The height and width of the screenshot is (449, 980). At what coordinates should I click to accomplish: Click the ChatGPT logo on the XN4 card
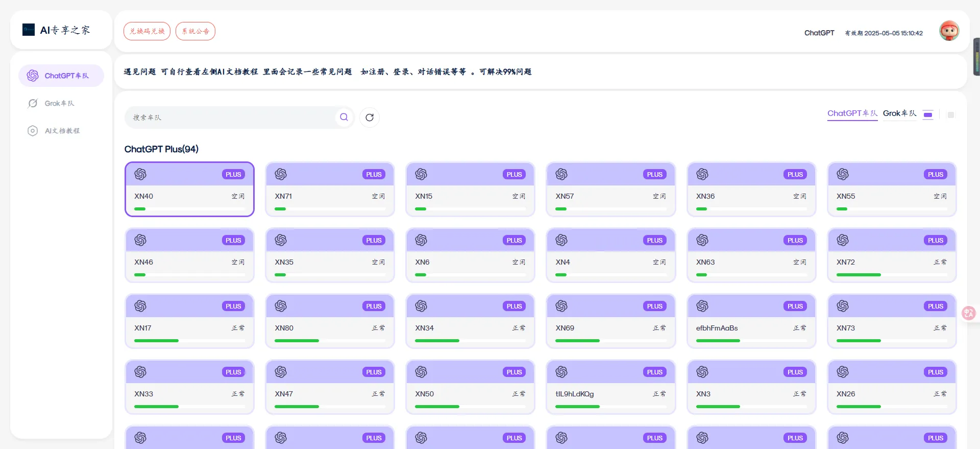pyautogui.click(x=561, y=240)
